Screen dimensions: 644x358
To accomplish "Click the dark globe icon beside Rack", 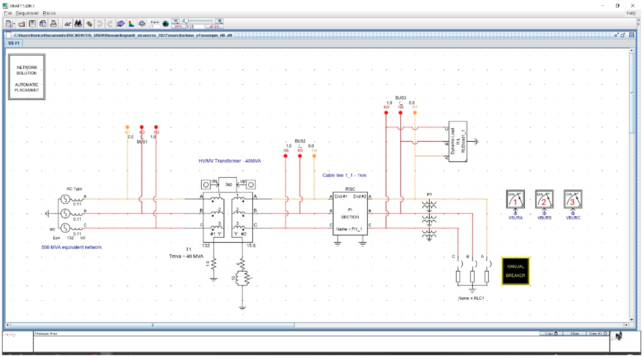I will pos(166,24).
